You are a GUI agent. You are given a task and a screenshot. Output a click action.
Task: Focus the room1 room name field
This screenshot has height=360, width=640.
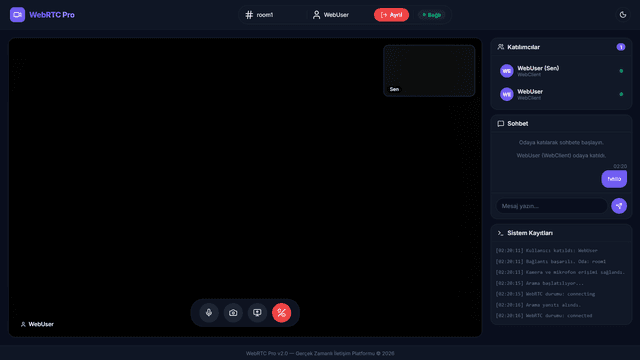[272, 15]
